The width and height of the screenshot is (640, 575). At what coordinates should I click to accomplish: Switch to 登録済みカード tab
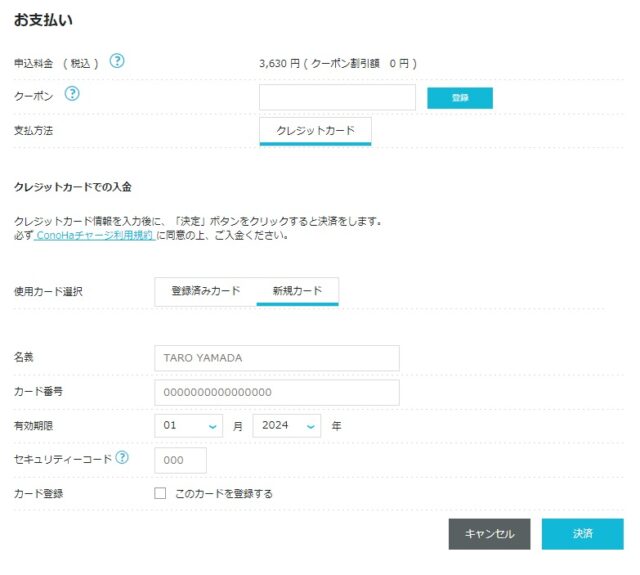206,291
